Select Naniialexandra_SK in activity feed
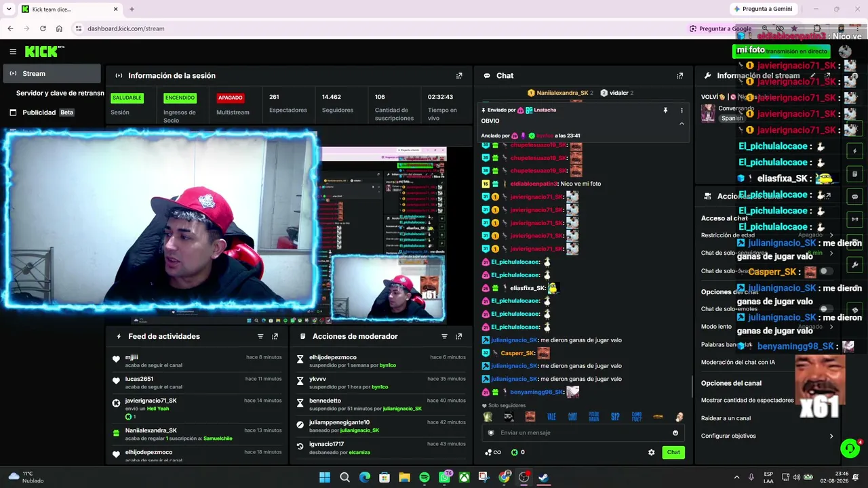This screenshot has width=868, height=488. (x=151, y=430)
